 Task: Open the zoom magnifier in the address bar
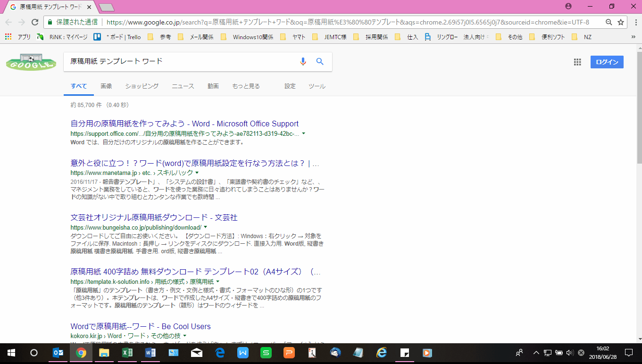609,22
